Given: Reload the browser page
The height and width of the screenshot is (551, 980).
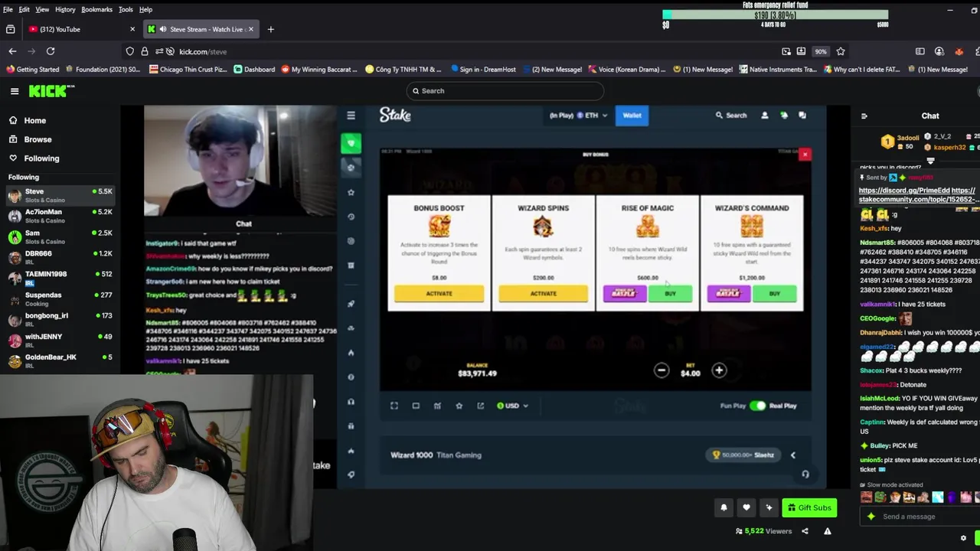Looking at the screenshot, I should 51,51.
